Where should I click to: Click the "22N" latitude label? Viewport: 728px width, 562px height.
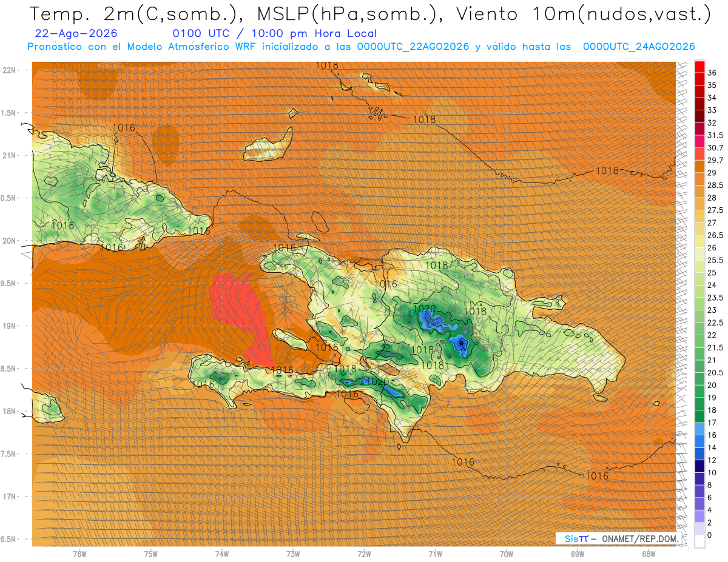(9, 70)
